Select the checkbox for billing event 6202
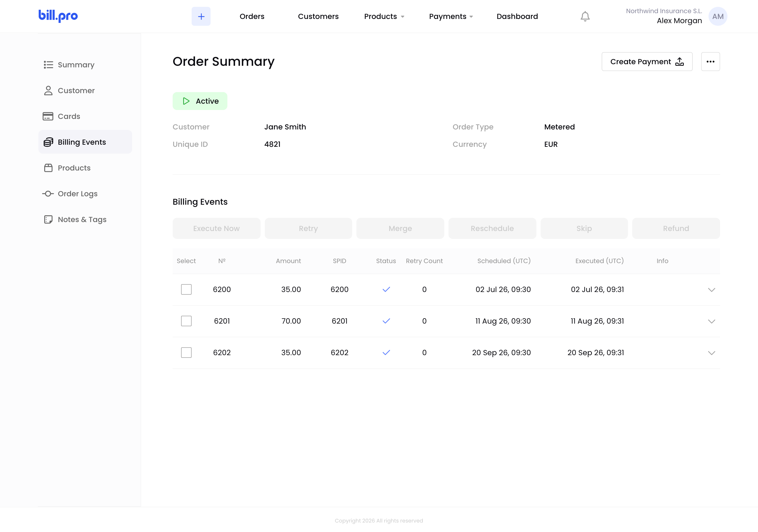758x532 pixels. [x=186, y=353]
